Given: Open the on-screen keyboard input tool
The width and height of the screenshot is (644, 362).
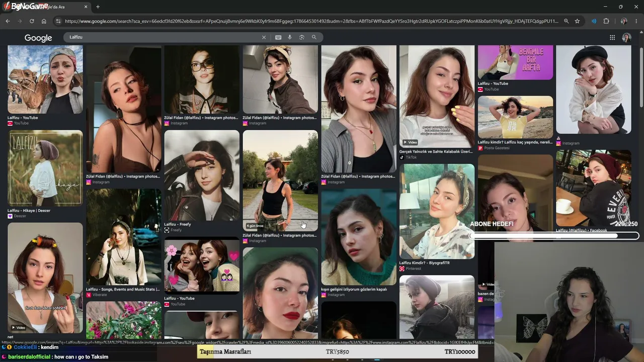Looking at the screenshot, I should tap(278, 37).
